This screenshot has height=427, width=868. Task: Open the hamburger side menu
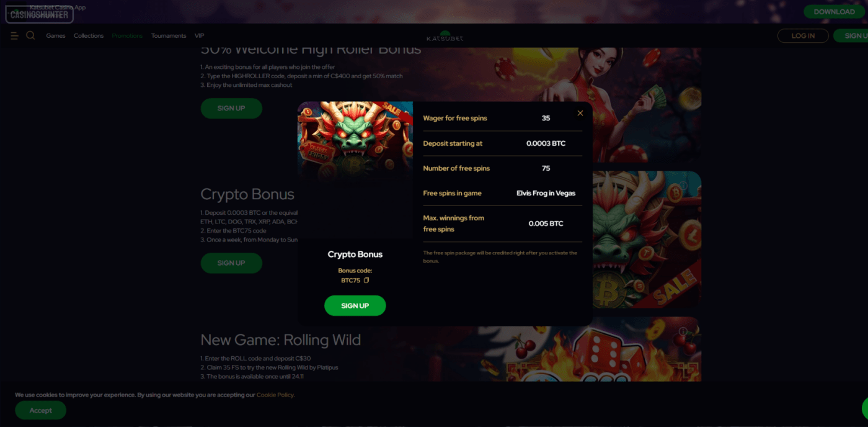[14, 36]
